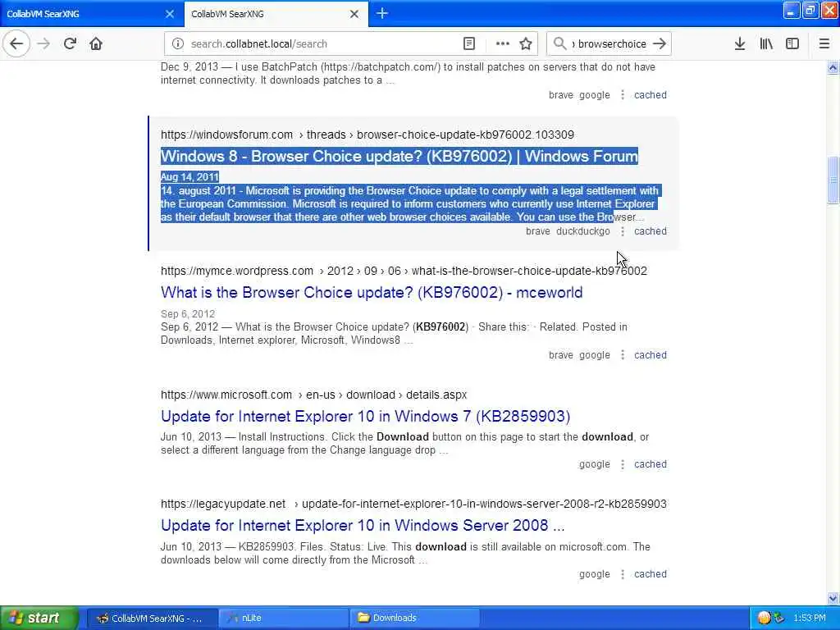The image size is (840, 630).
Task: Show site information icon in address bar
Action: 178,43
